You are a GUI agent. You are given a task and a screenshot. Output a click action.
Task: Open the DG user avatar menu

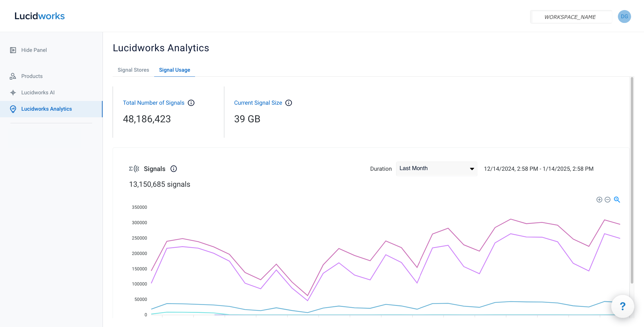[624, 17]
